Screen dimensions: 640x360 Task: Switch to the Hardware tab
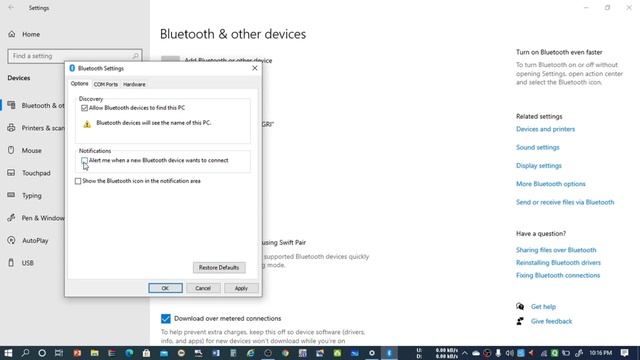point(134,84)
